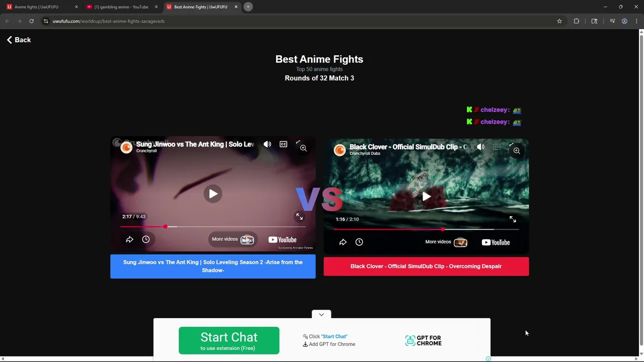This screenshot has height=362, width=644.
Task: Open Black Clover video on YouTube
Action: tap(496, 242)
